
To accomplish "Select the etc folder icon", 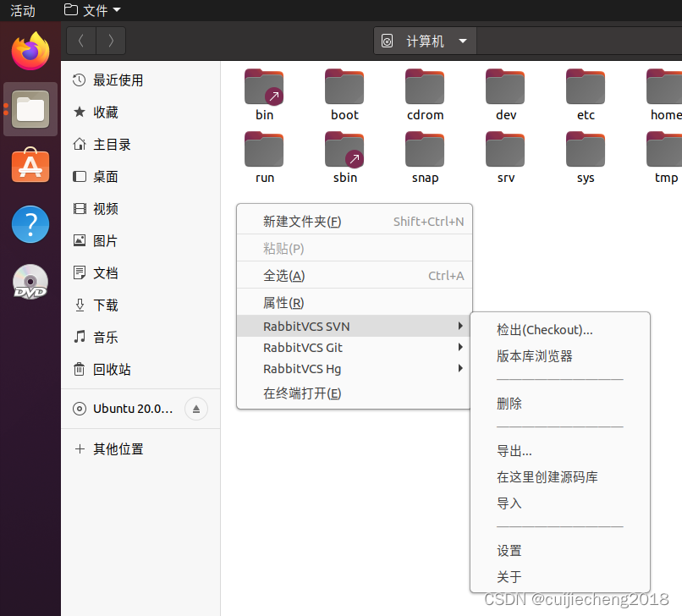I will tap(586, 87).
